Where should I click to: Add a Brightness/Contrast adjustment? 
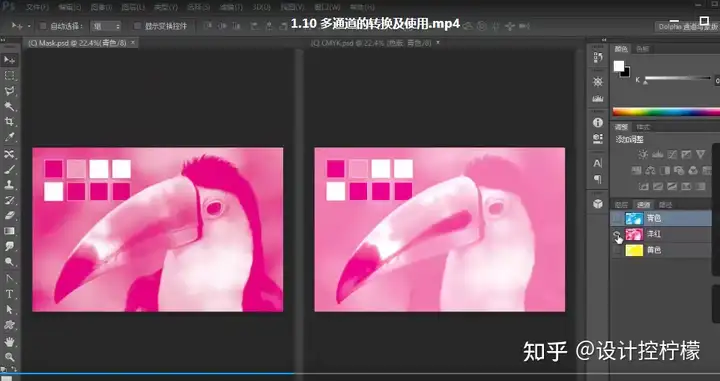(643, 154)
